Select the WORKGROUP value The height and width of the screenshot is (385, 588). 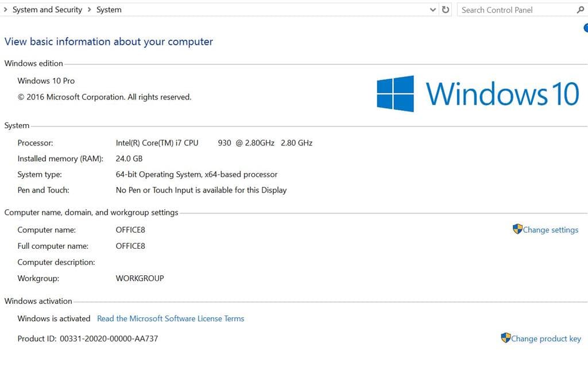click(140, 279)
